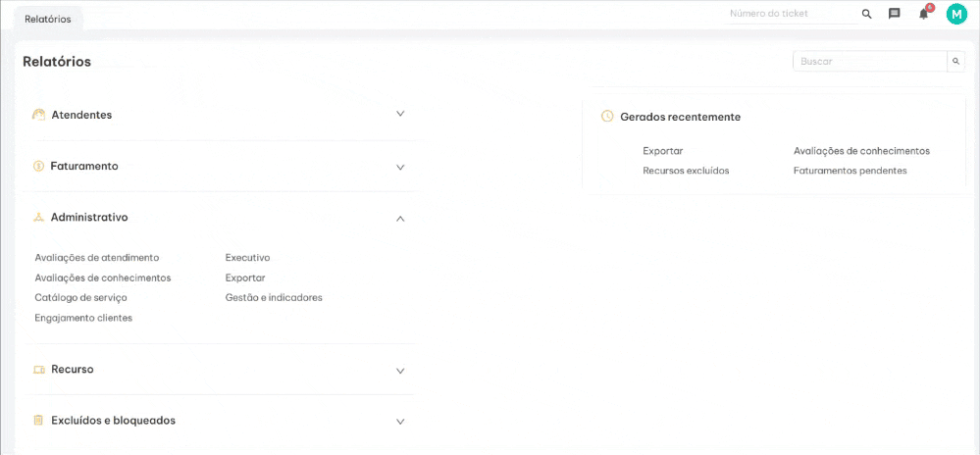
Task: Open recently generated Faturamentos pendentes
Action: pos(850,171)
